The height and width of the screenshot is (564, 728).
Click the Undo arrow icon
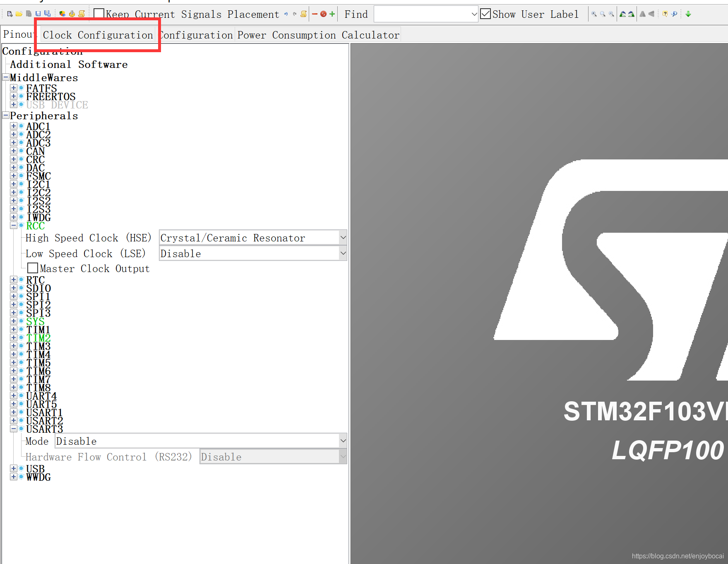click(286, 14)
